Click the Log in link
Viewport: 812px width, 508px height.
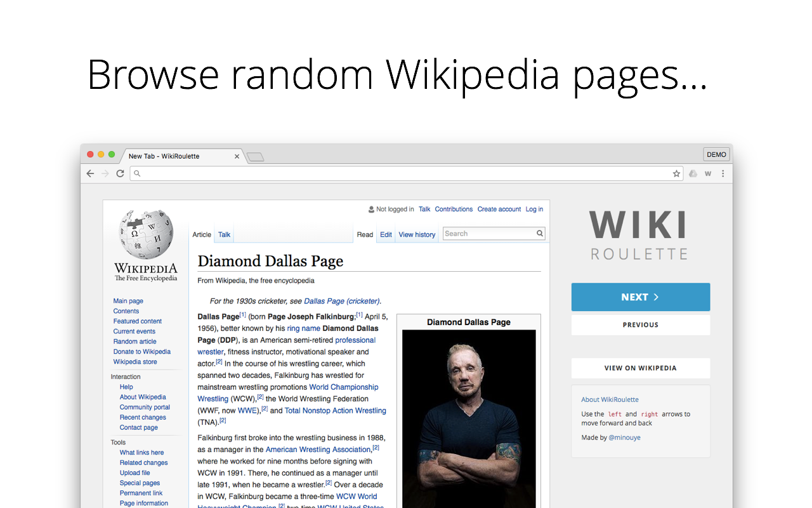[x=534, y=209]
